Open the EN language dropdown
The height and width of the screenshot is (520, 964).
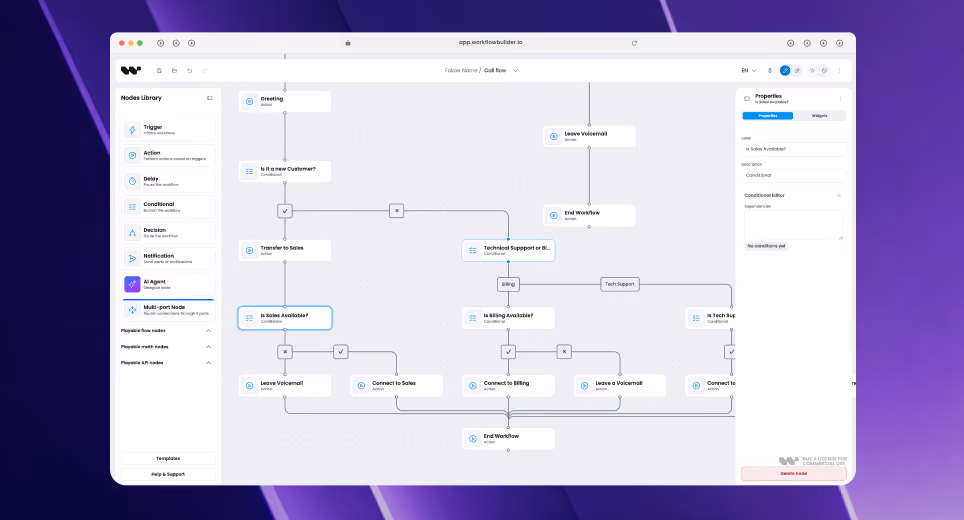coord(749,71)
